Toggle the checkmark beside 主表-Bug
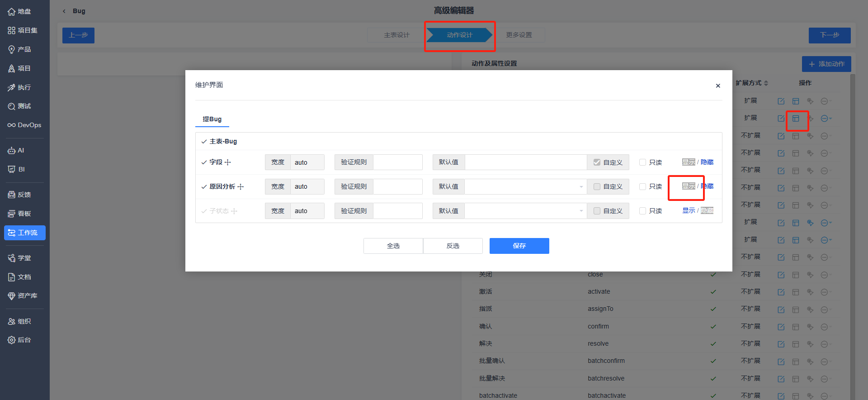Viewport: 868px width, 400px height. click(204, 142)
